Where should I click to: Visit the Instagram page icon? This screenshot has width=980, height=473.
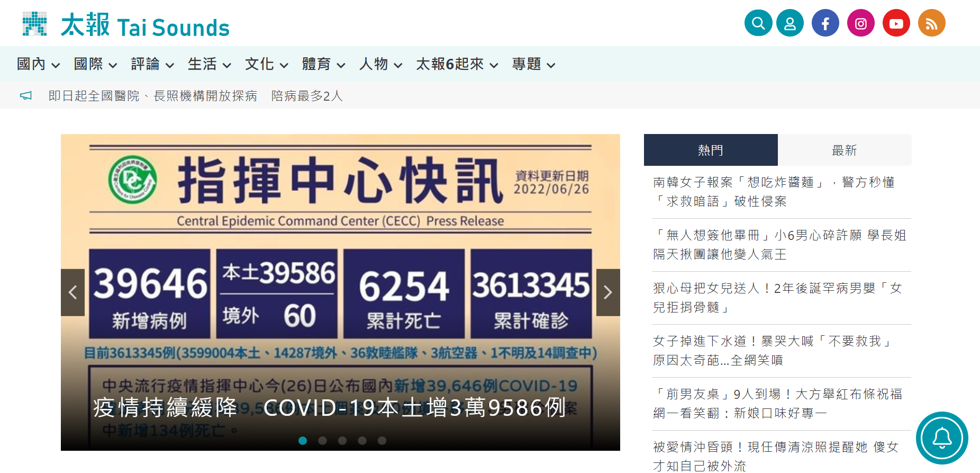861,23
